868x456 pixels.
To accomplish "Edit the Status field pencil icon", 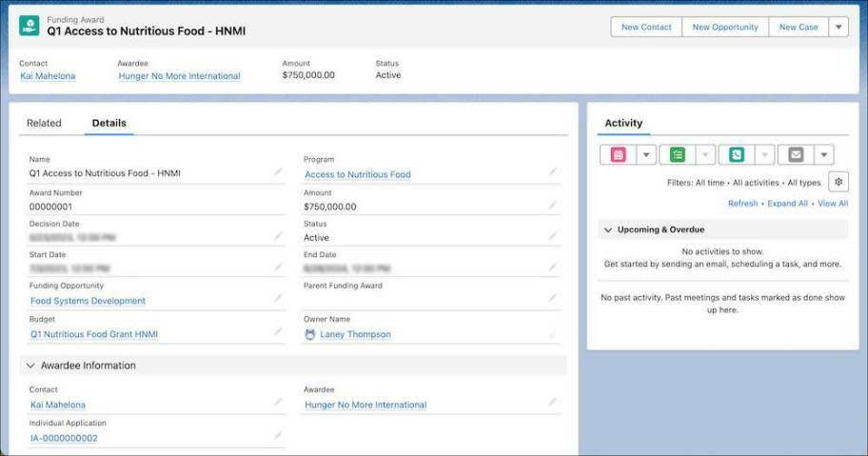I will [552, 236].
